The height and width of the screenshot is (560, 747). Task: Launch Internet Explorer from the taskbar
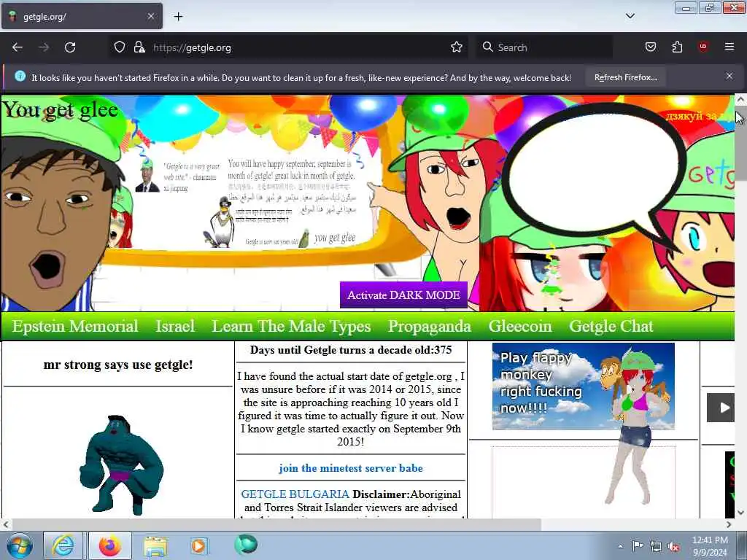[x=63, y=545]
